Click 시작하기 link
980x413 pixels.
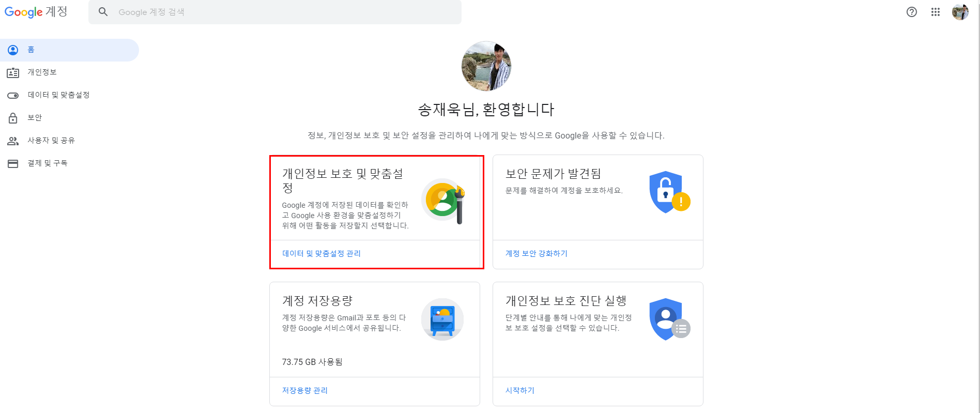point(520,390)
